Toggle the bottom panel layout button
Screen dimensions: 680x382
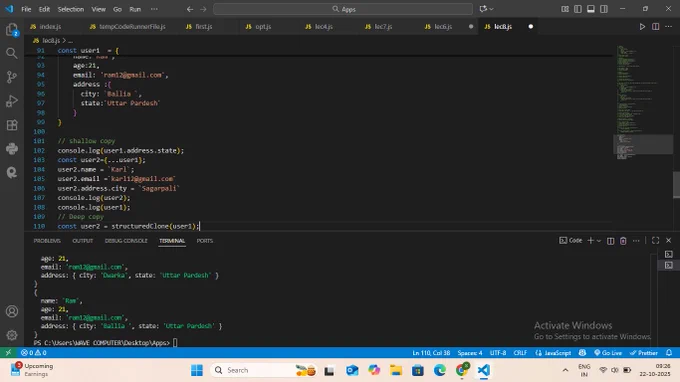tap(591, 9)
